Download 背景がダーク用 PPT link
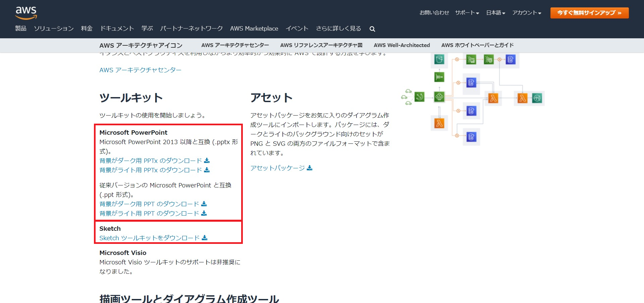Image resolution: width=644 pixels, height=303 pixels. coord(149,204)
